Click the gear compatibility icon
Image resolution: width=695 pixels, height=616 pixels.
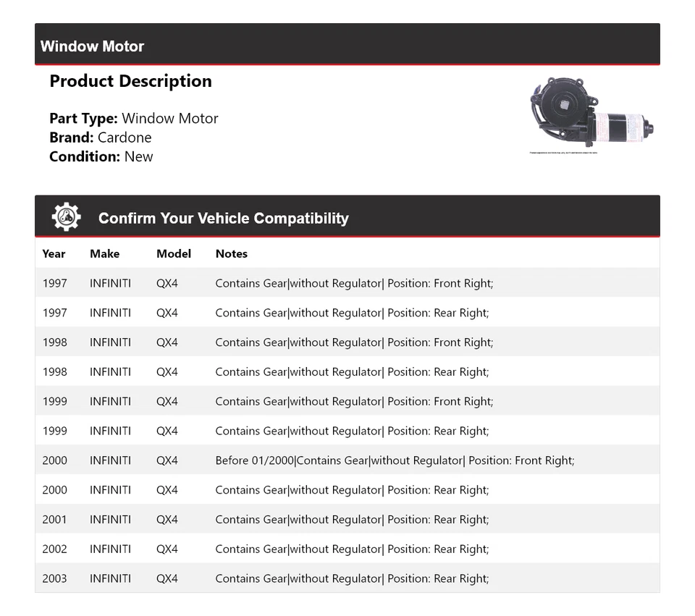pyautogui.click(x=66, y=217)
